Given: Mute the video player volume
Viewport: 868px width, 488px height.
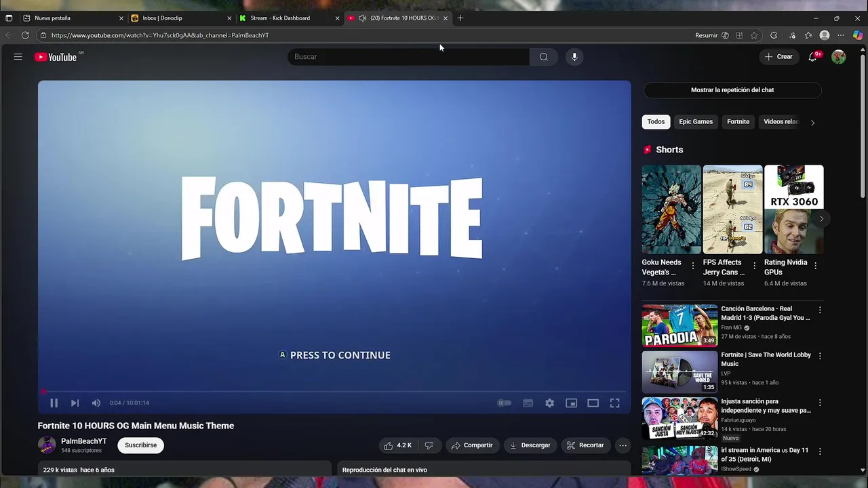Looking at the screenshot, I should pyautogui.click(x=96, y=403).
